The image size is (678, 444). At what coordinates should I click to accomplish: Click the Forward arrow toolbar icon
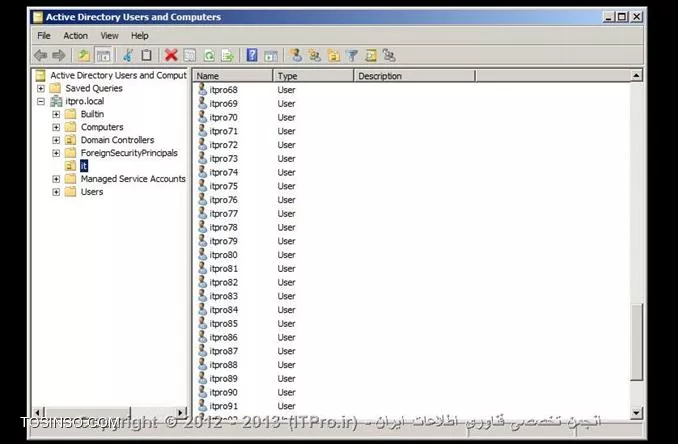(x=58, y=55)
